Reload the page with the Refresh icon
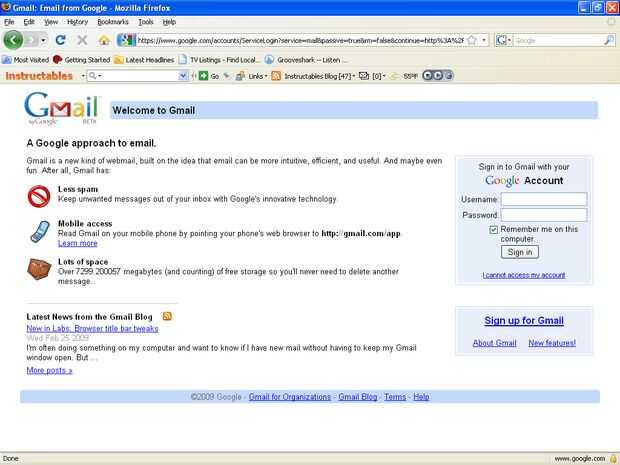This screenshot has width=620, height=465. point(60,40)
